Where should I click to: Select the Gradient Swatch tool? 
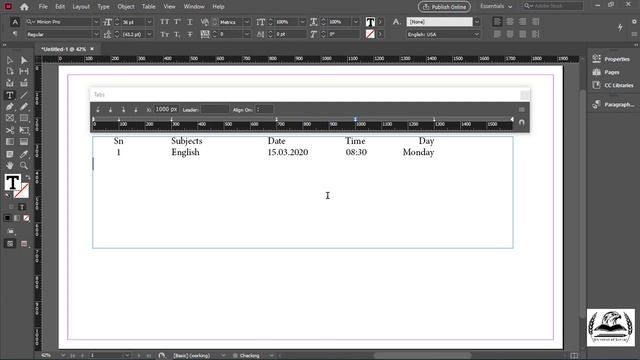click(10, 142)
